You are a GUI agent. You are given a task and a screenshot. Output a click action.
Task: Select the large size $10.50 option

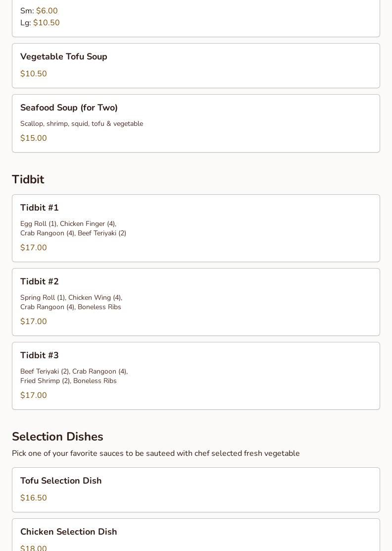pyautogui.click(x=46, y=23)
